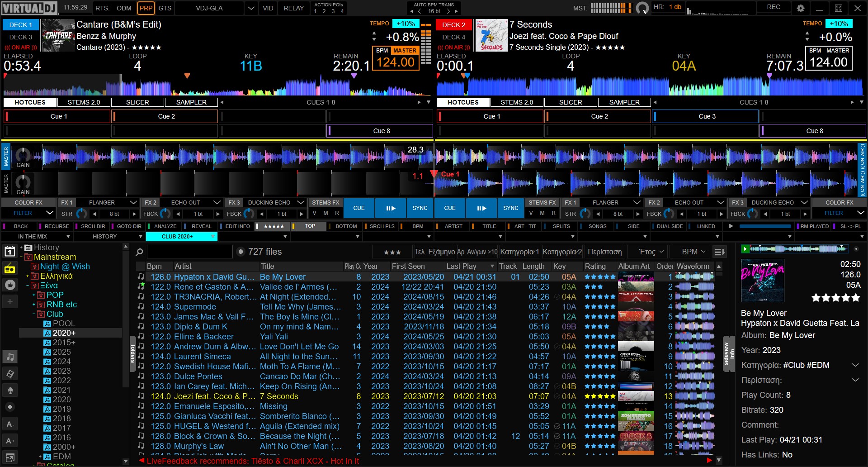Click the deck 2 play/pause button
The image size is (868, 467).
pos(481,208)
